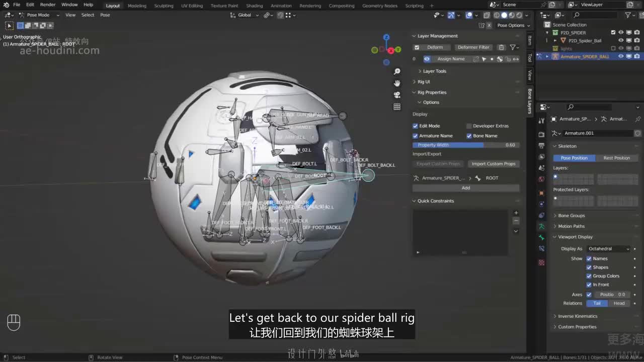Click the select-cursor icon in layer row 0
The image size is (644, 362).
(x=484, y=59)
